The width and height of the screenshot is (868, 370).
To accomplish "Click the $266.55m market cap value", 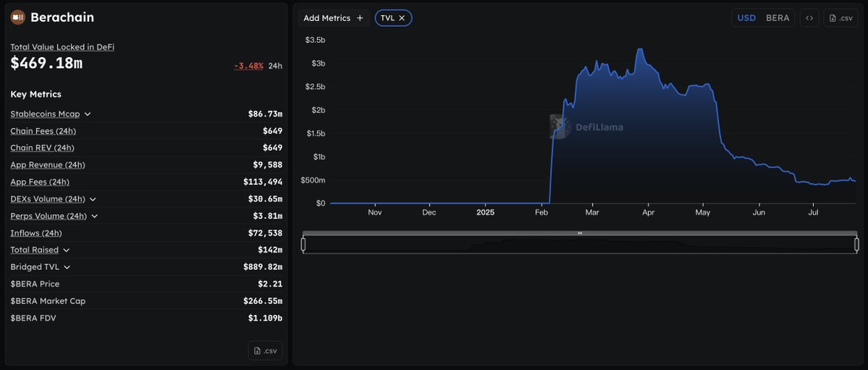I will click(x=263, y=300).
